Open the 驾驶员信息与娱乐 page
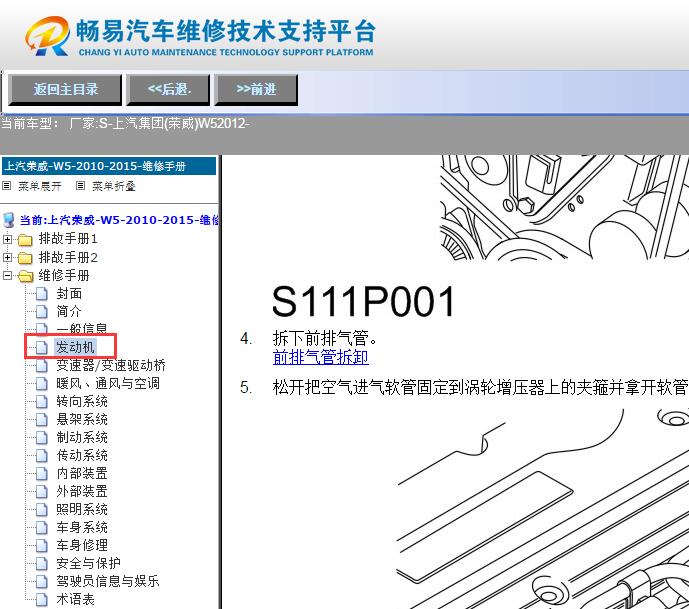This screenshot has width=689, height=609. (x=108, y=582)
